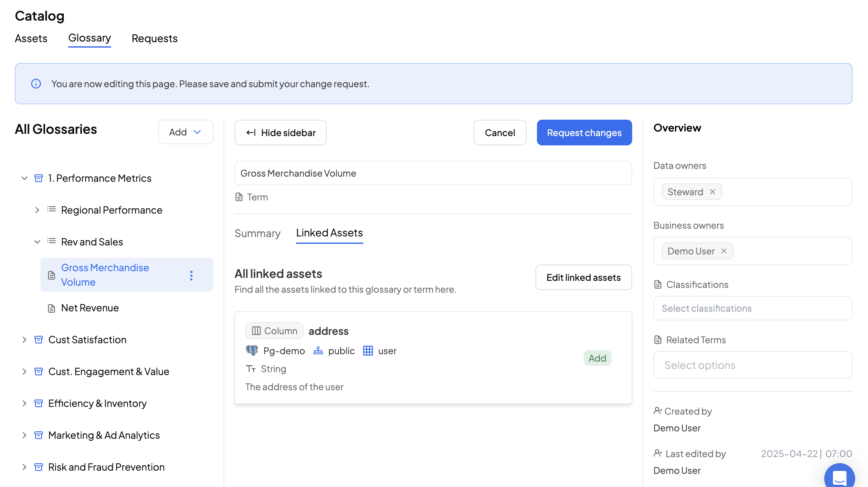Expand the Regional Performance category
This screenshot has height=487, width=868.
point(37,210)
